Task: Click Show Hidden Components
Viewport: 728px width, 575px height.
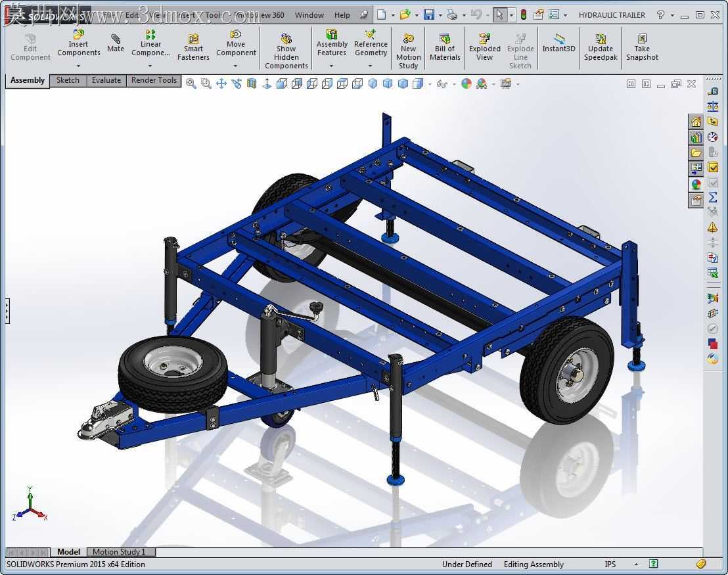Action: (x=286, y=51)
